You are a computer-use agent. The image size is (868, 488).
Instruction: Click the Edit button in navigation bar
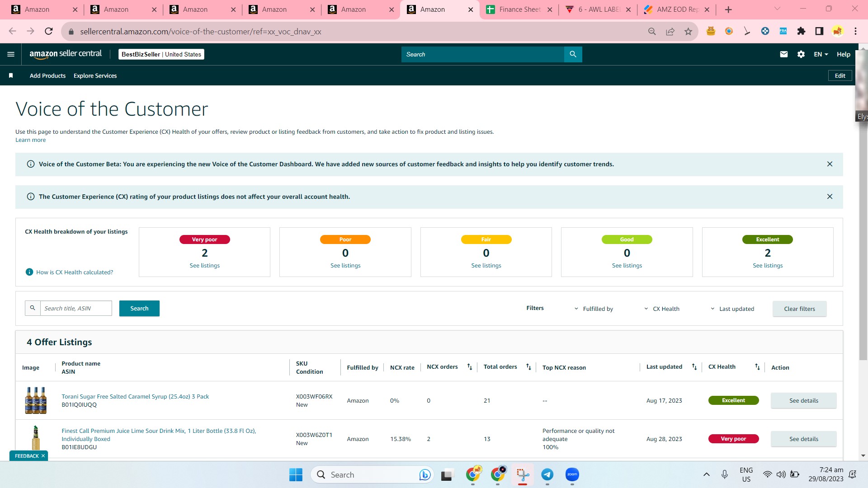[840, 75]
